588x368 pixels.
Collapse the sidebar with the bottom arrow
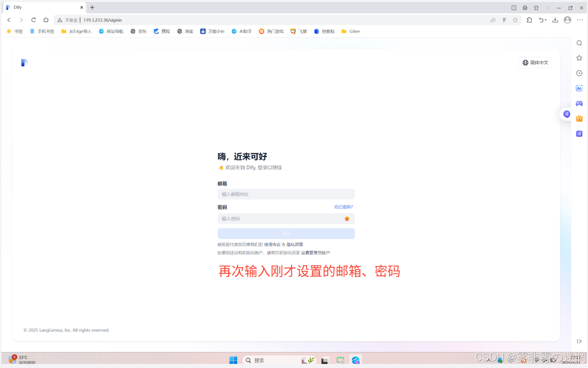579,341
